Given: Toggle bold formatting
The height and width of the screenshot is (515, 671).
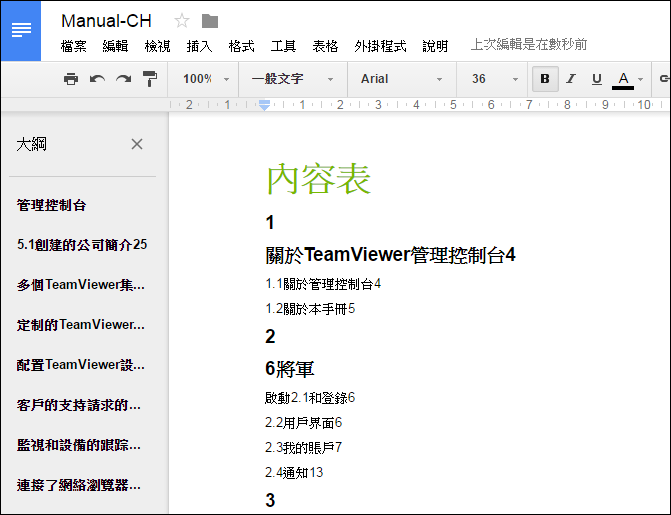Looking at the screenshot, I should click(545, 79).
